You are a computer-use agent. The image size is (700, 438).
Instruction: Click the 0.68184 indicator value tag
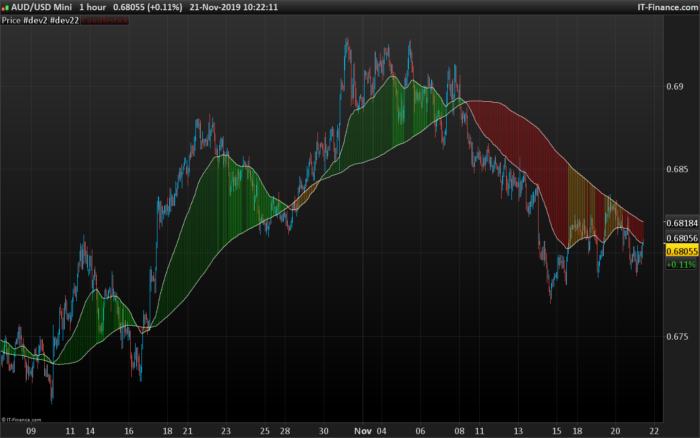(682, 223)
